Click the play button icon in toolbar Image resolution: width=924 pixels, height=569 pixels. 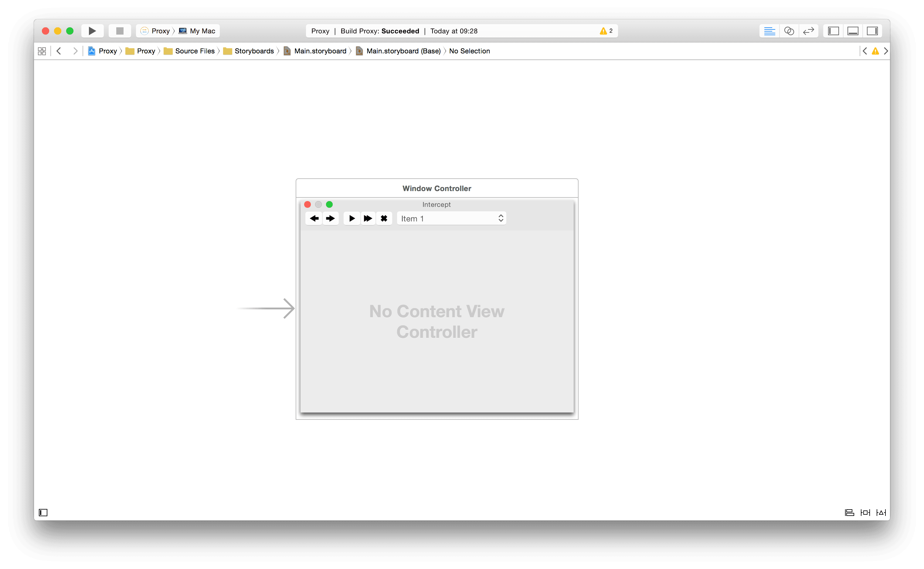pyautogui.click(x=92, y=30)
